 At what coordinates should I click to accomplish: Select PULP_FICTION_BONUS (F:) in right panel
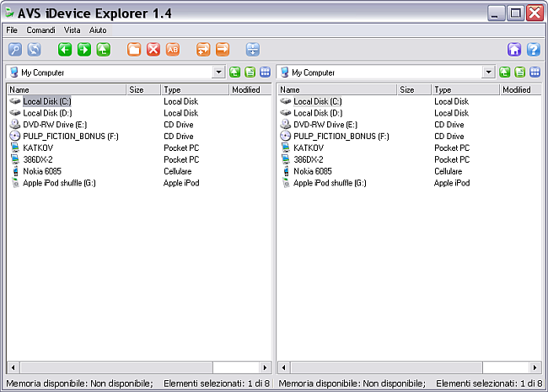pos(341,137)
